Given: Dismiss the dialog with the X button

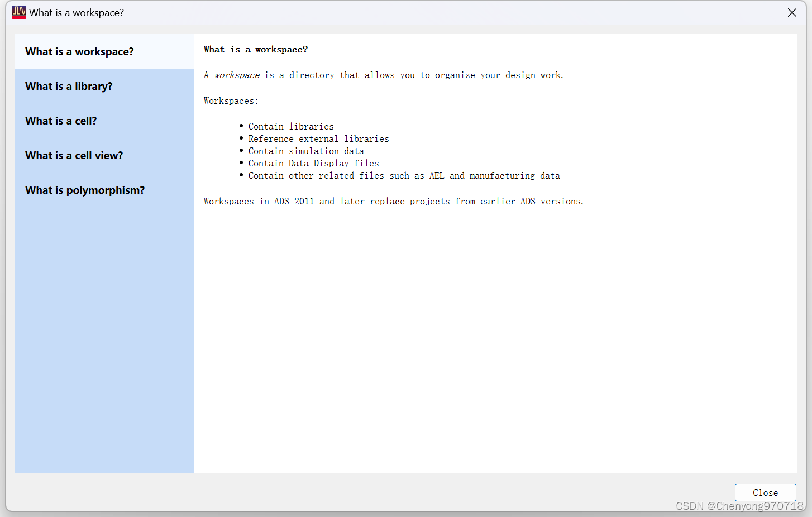Looking at the screenshot, I should [x=792, y=12].
